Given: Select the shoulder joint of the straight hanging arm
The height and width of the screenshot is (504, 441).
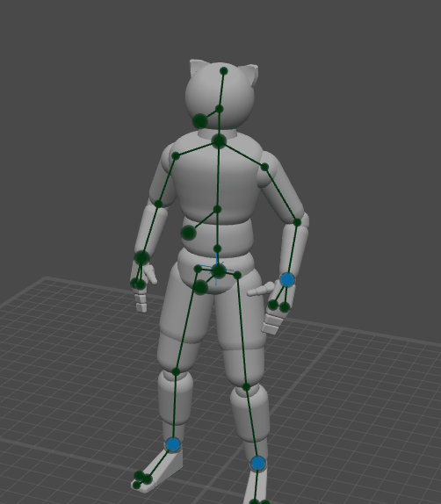Looking at the screenshot, I should coord(176,156).
